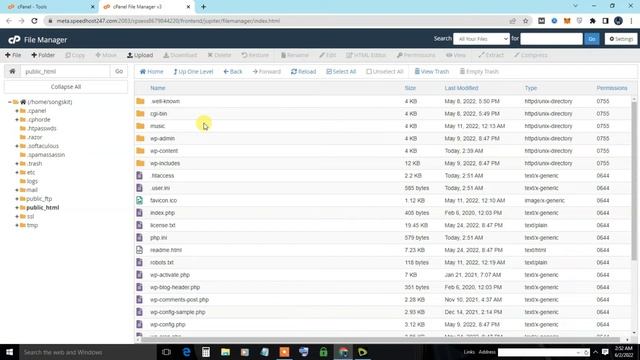Click the Rename toolbar item
This screenshot has height=360, width=640.
pos(295,55)
